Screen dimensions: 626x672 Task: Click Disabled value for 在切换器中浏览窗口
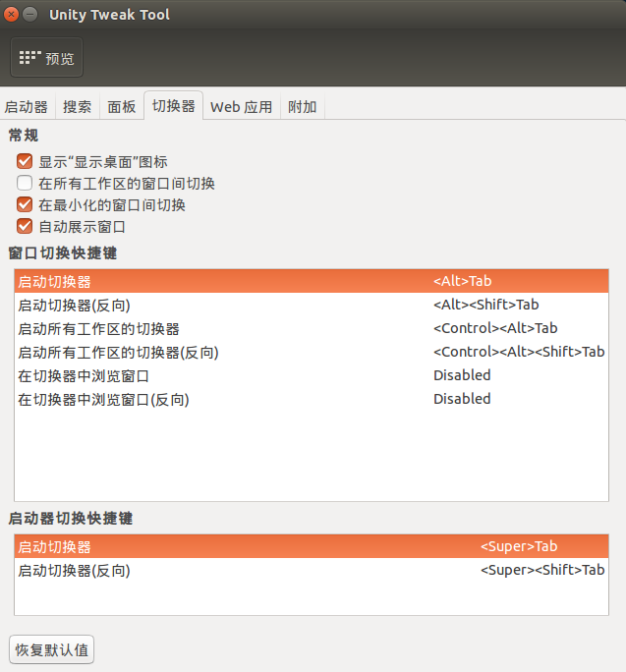[462, 375]
